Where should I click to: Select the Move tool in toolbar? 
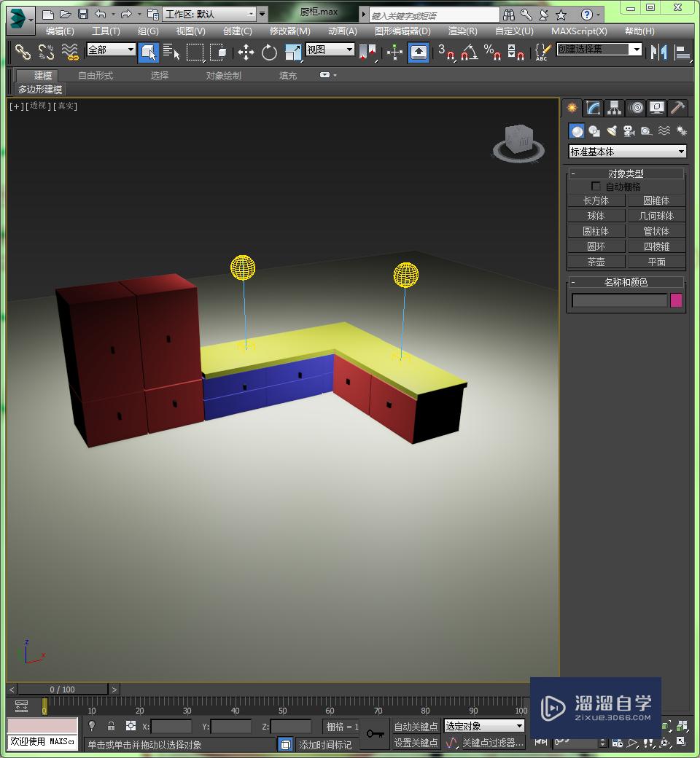pos(246,52)
